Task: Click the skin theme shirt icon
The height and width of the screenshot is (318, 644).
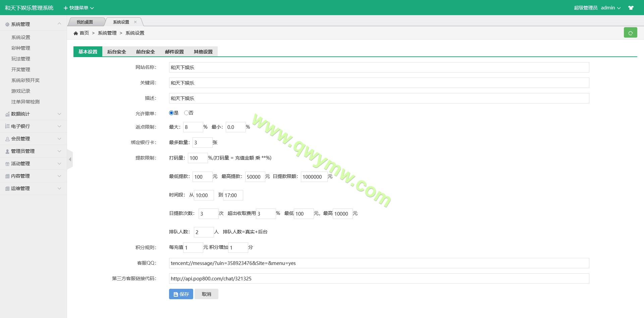Action: [631, 8]
